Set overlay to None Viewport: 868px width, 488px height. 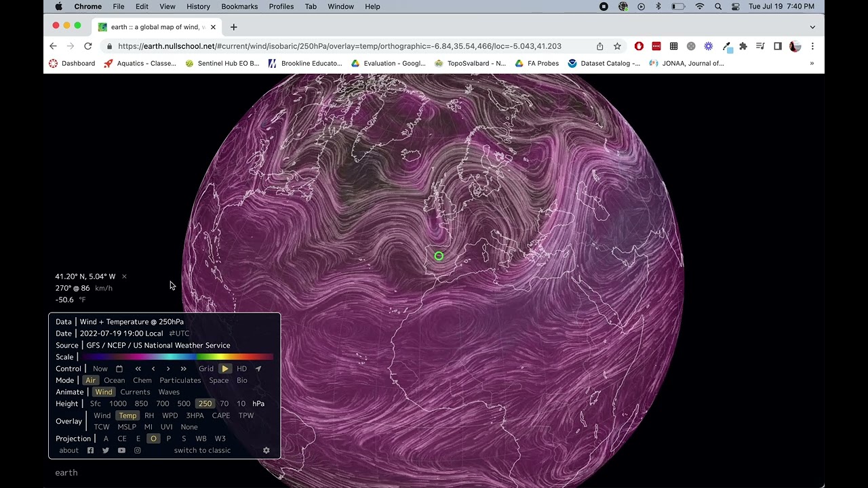189,427
